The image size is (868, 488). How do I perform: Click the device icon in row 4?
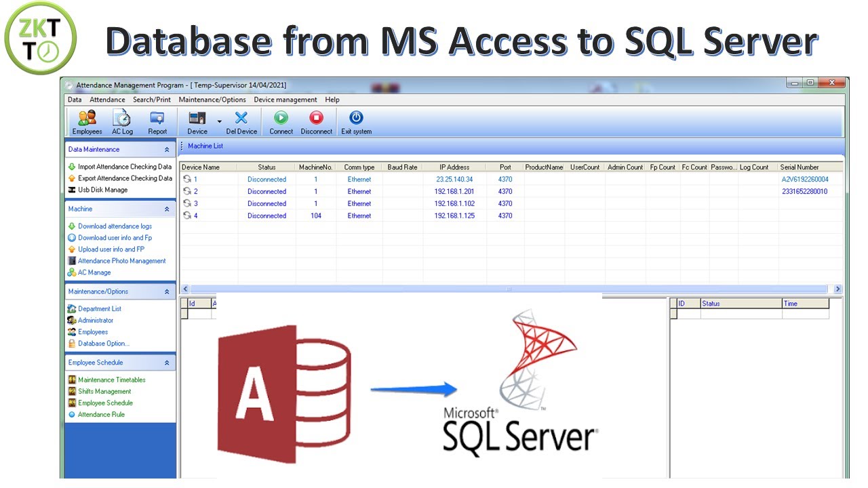click(187, 216)
